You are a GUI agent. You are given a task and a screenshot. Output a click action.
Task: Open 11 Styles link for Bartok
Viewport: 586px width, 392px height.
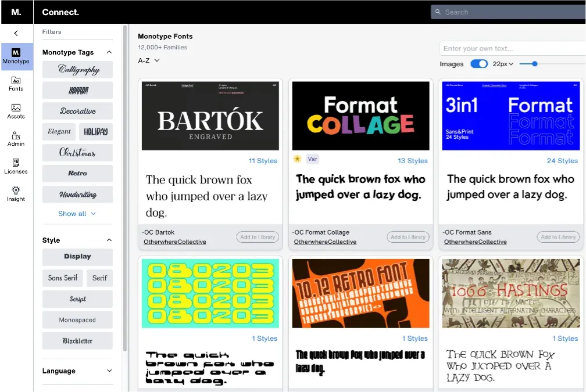263,161
